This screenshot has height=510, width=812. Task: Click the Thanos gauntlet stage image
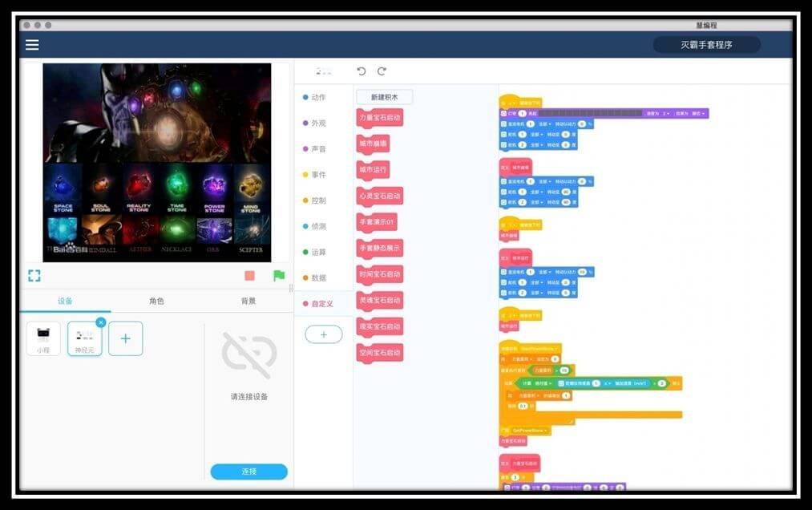157,162
